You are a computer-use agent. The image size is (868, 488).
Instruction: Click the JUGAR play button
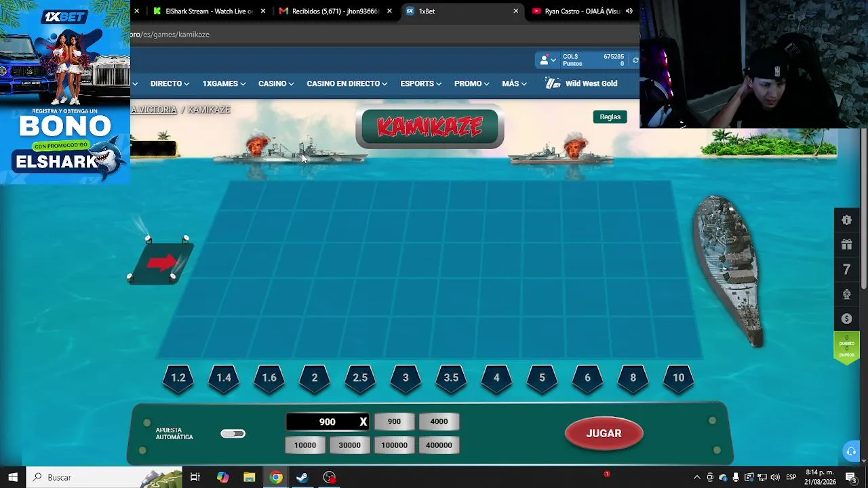pos(604,434)
